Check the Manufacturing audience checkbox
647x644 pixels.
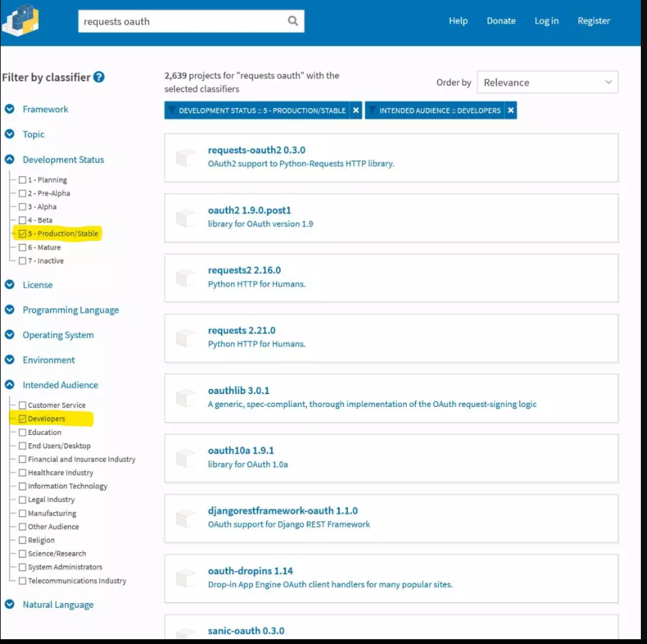pyautogui.click(x=23, y=513)
